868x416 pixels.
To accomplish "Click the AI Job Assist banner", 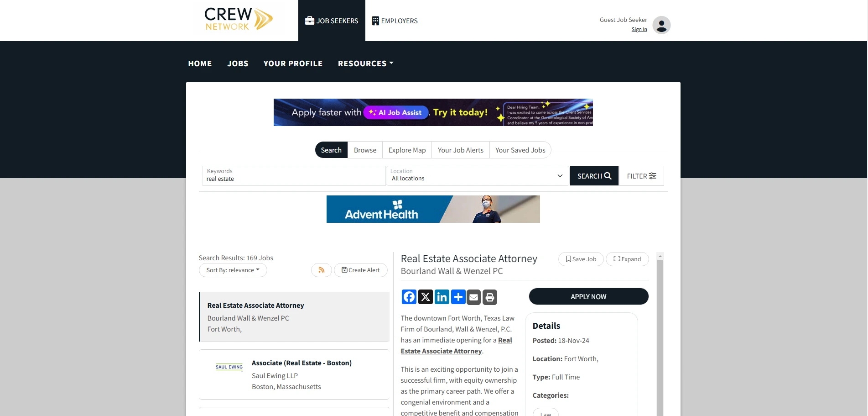I will pyautogui.click(x=433, y=112).
